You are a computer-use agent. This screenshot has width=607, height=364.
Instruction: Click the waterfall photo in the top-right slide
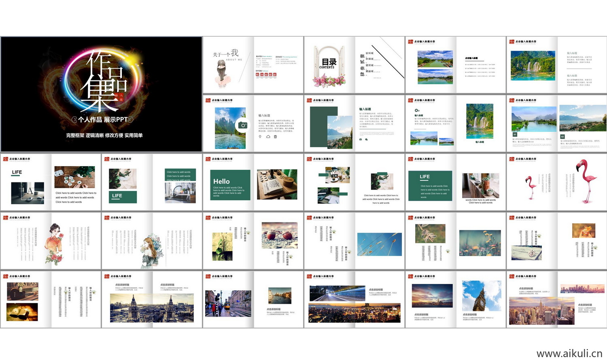(x=533, y=66)
